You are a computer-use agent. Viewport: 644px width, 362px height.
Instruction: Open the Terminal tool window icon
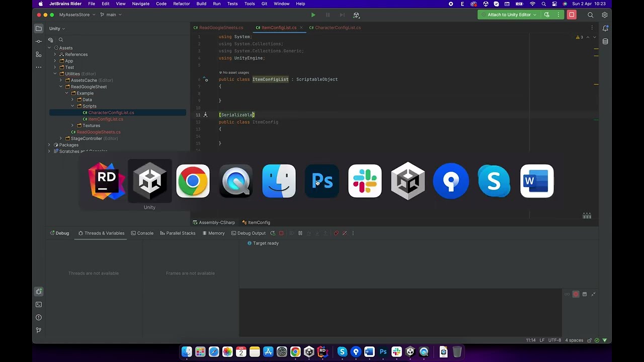(39, 305)
